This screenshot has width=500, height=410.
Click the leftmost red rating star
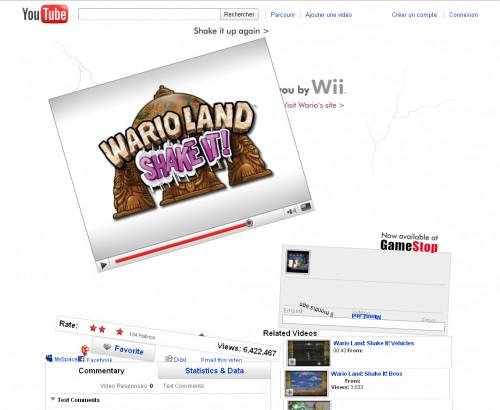click(x=93, y=328)
